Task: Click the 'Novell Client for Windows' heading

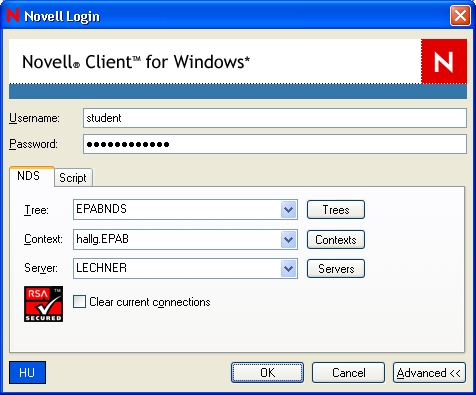Action: [x=136, y=62]
